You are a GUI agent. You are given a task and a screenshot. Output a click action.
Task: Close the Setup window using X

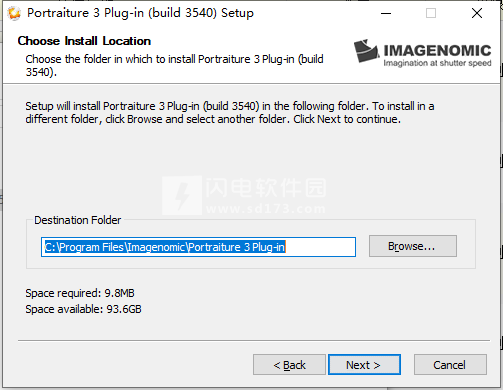click(477, 13)
